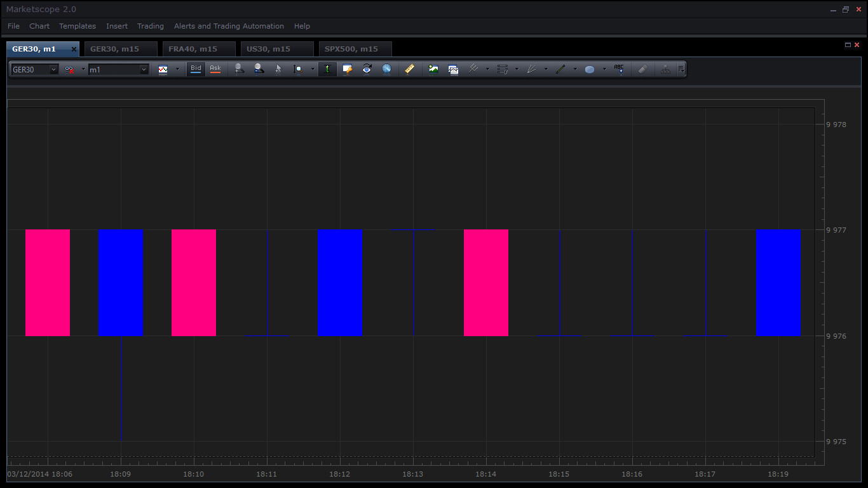Click the add picture icon
868x488 pixels.
433,69
